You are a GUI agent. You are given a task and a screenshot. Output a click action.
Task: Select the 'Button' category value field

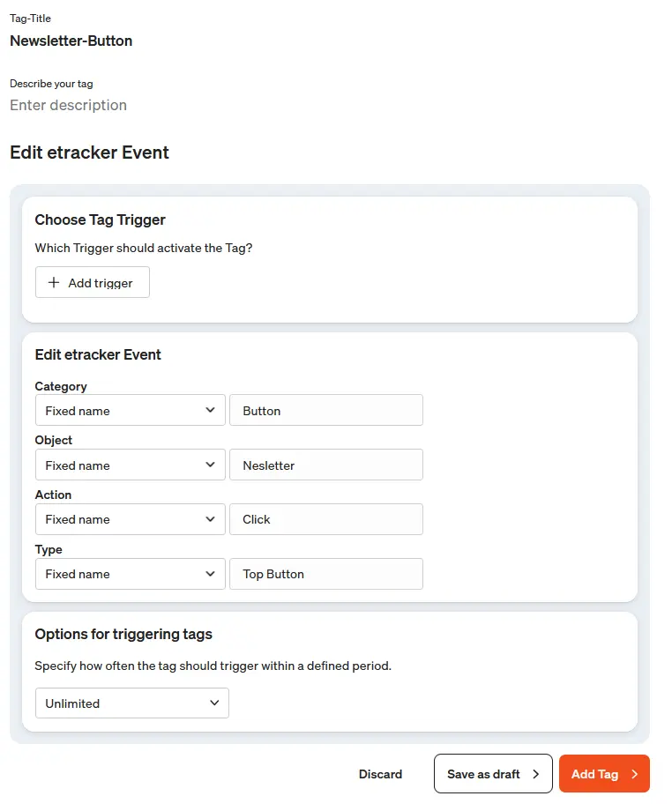(x=326, y=410)
